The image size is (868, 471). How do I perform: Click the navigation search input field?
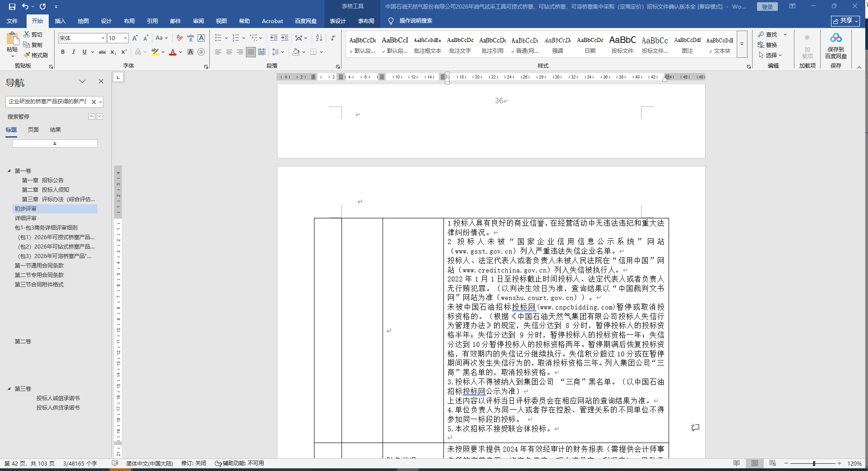[x=47, y=102]
